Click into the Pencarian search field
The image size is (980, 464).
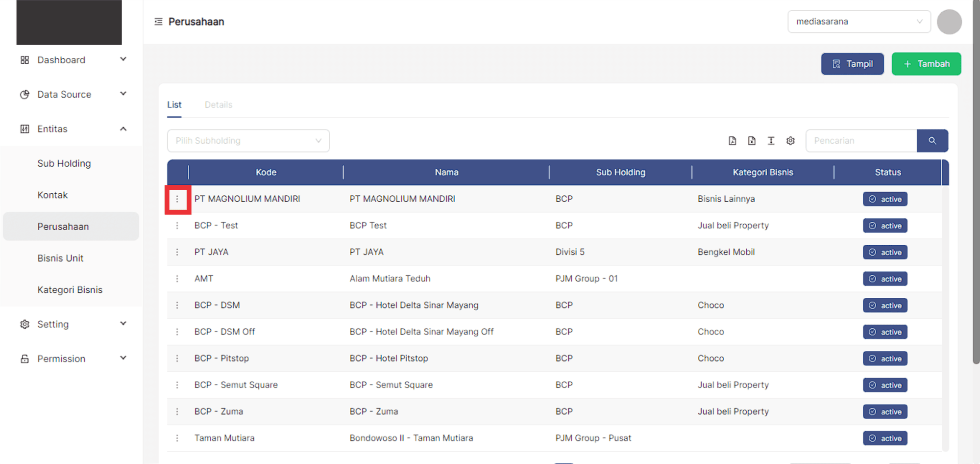tap(860, 141)
